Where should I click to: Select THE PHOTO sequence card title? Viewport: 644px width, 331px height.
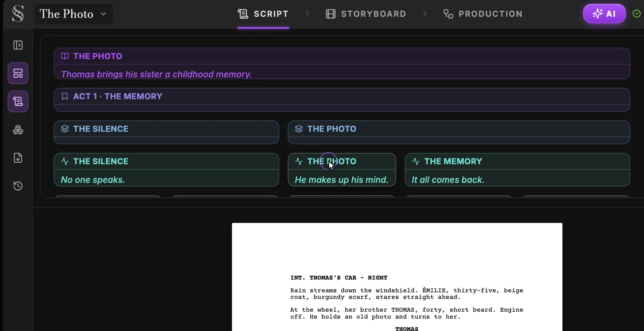click(x=332, y=129)
